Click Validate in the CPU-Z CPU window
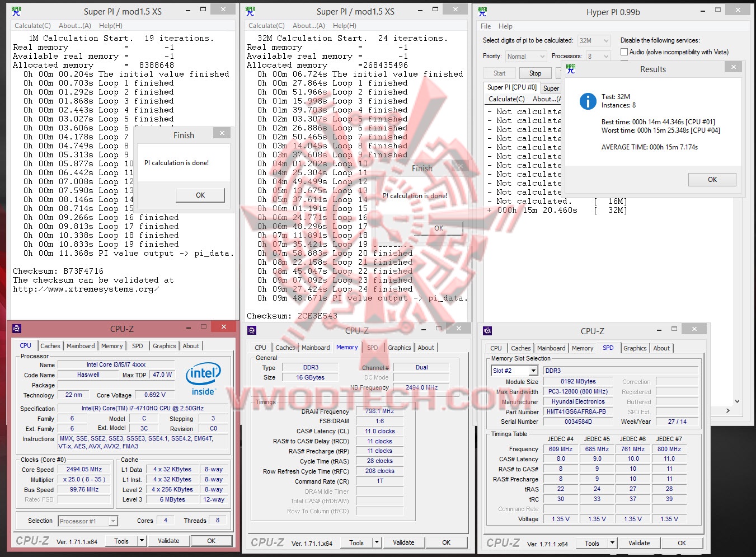This screenshot has height=557, width=756. point(168,541)
